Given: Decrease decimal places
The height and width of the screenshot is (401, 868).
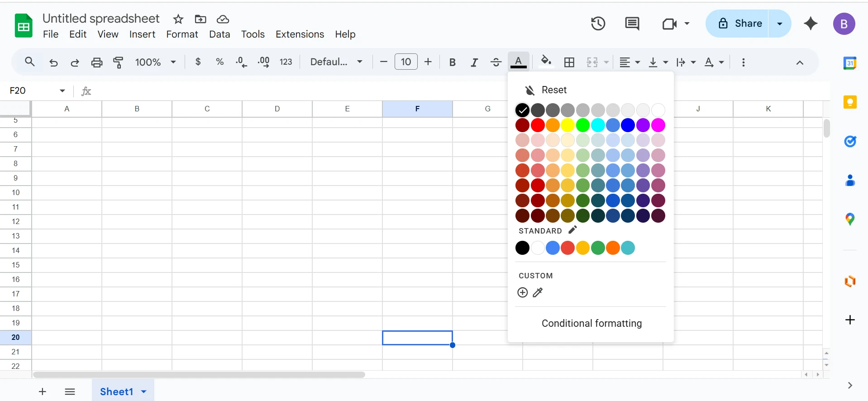Looking at the screenshot, I should [242, 62].
